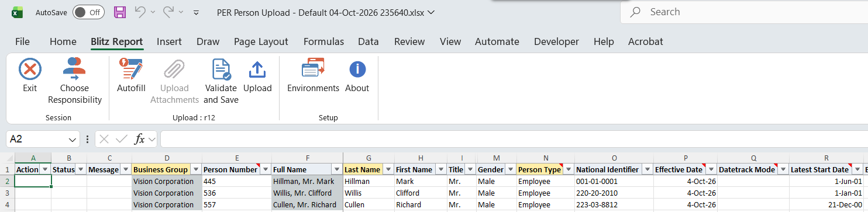Viewport: 868px width, 212px height.
Task: Click the search magnifier icon
Action: click(x=636, y=12)
